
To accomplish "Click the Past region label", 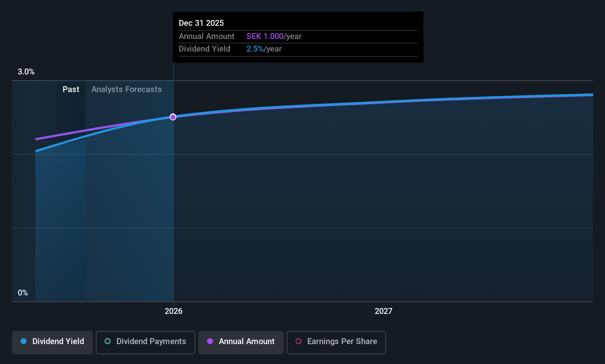I will (x=71, y=89).
